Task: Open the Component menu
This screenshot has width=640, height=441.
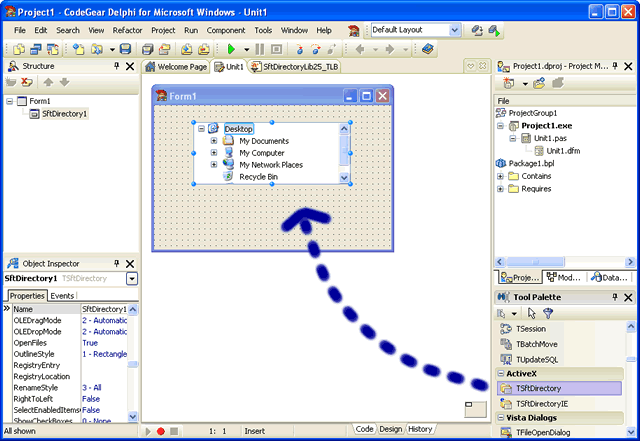Action: [226, 30]
